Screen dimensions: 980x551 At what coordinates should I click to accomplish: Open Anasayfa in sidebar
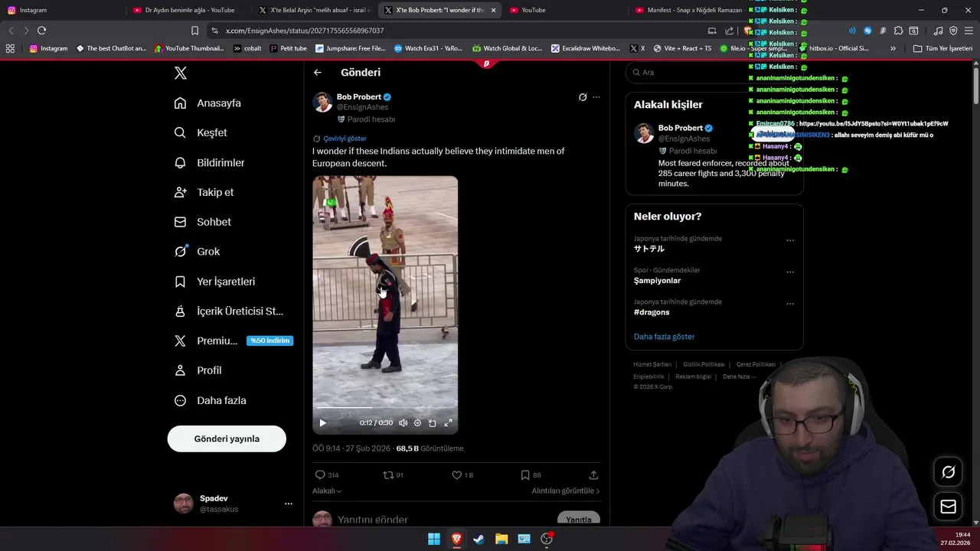207,103
